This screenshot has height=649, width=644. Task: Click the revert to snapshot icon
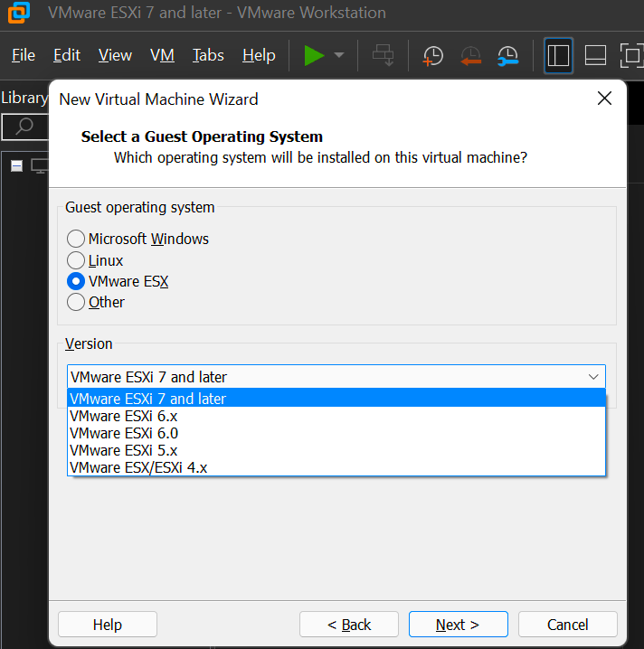(471, 55)
